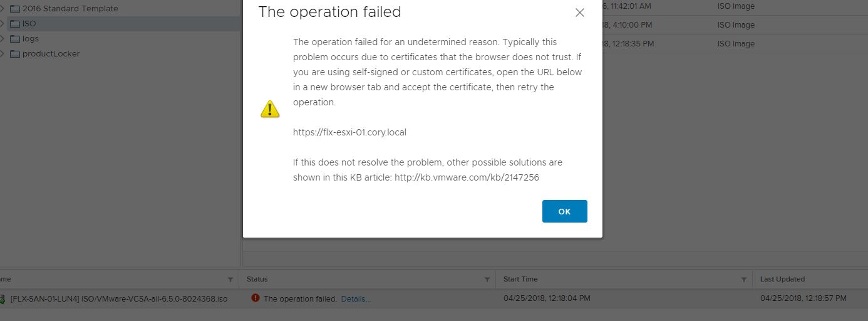Click the red error icon in Status
The image size is (868, 321).
(x=255, y=298)
